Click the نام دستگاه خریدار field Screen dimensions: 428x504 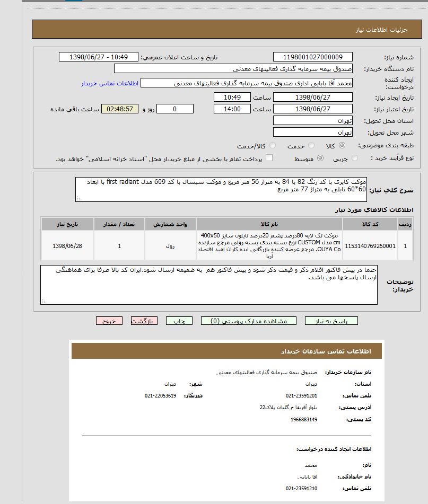point(233,69)
